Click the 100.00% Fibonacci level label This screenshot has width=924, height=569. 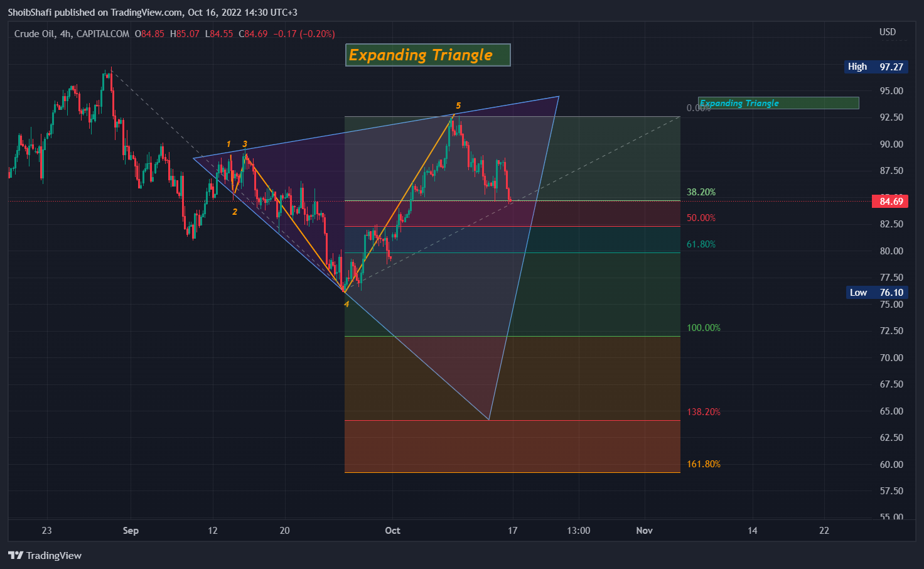click(704, 328)
